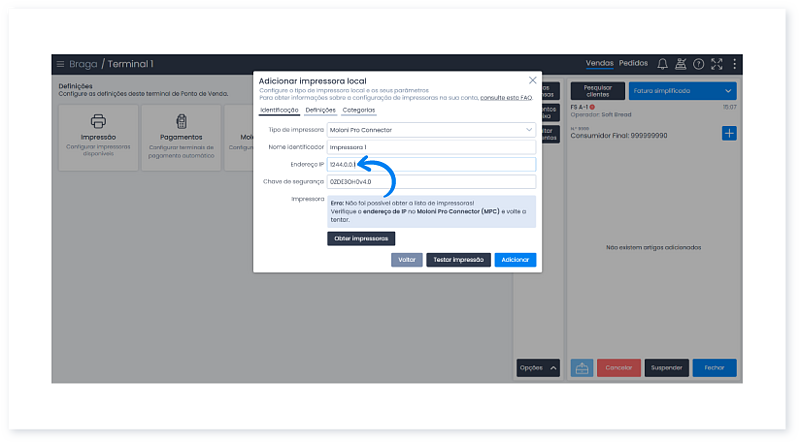
Task: Click the Operador: Soft Bread text
Action: (601, 115)
